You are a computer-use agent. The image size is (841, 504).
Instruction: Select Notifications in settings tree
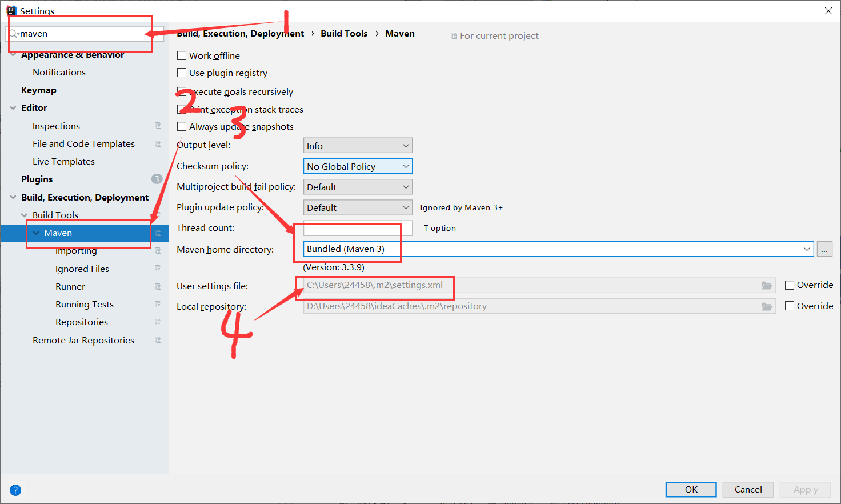[59, 72]
